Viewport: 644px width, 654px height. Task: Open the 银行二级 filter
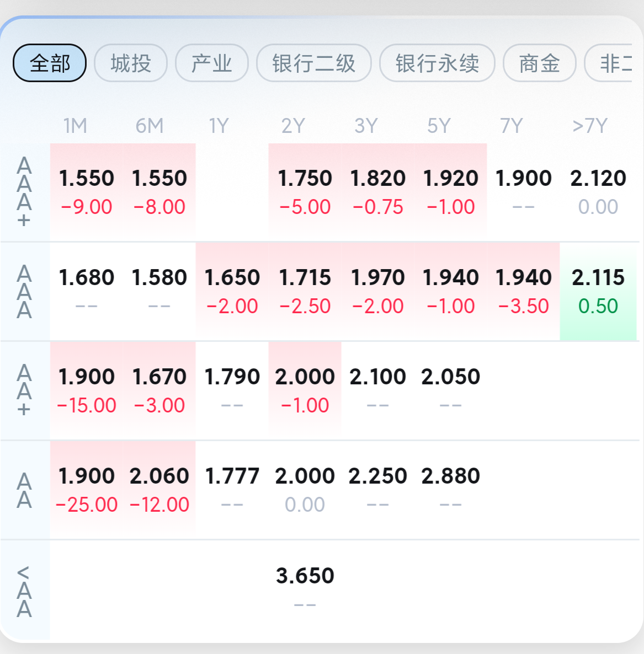(x=314, y=63)
